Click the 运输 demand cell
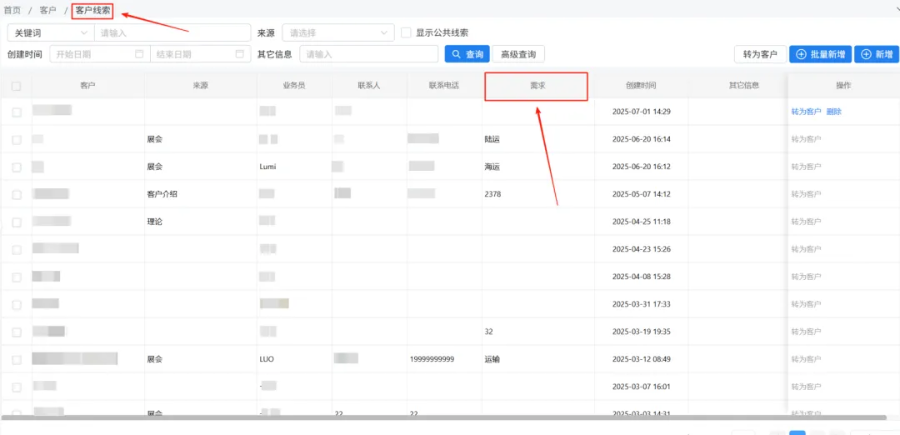The image size is (900, 435). coord(492,359)
